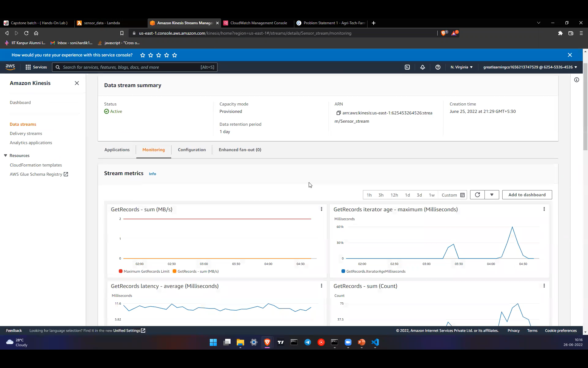Open new browser tab plus
The width and height of the screenshot is (588, 368).
pos(374,23)
